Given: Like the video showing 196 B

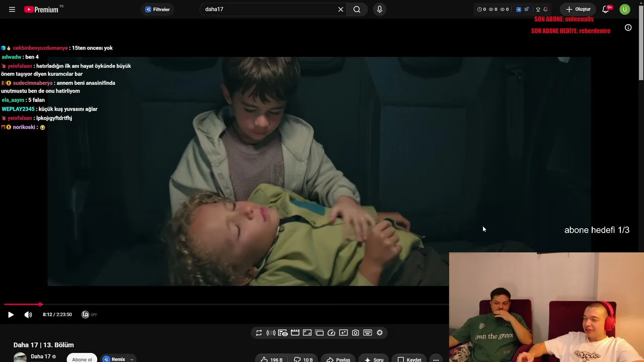Looking at the screenshot, I should click(x=271, y=359).
